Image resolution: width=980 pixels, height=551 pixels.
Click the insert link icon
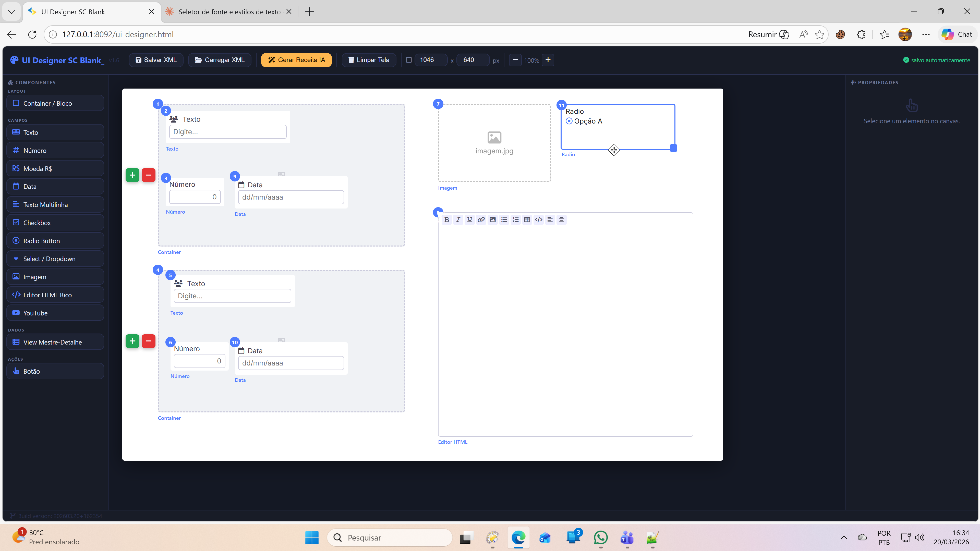481,219
